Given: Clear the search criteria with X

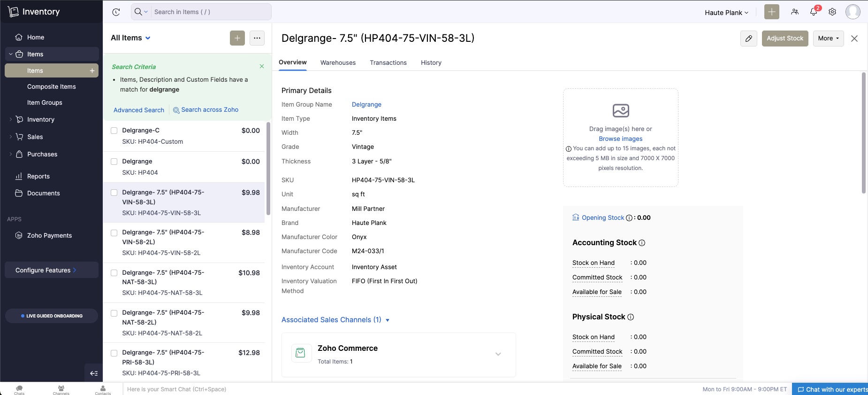Looking at the screenshot, I should [x=262, y=66].
